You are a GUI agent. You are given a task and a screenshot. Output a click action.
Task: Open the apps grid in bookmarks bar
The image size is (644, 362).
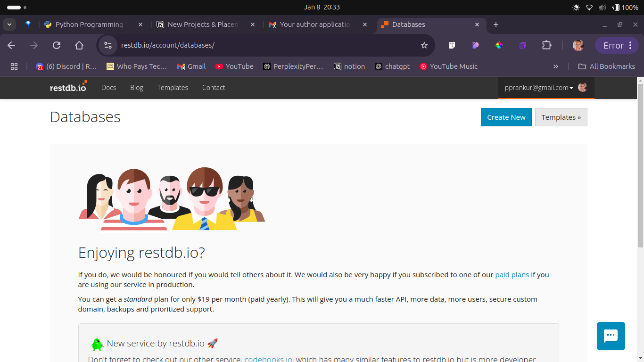[14, 66]
